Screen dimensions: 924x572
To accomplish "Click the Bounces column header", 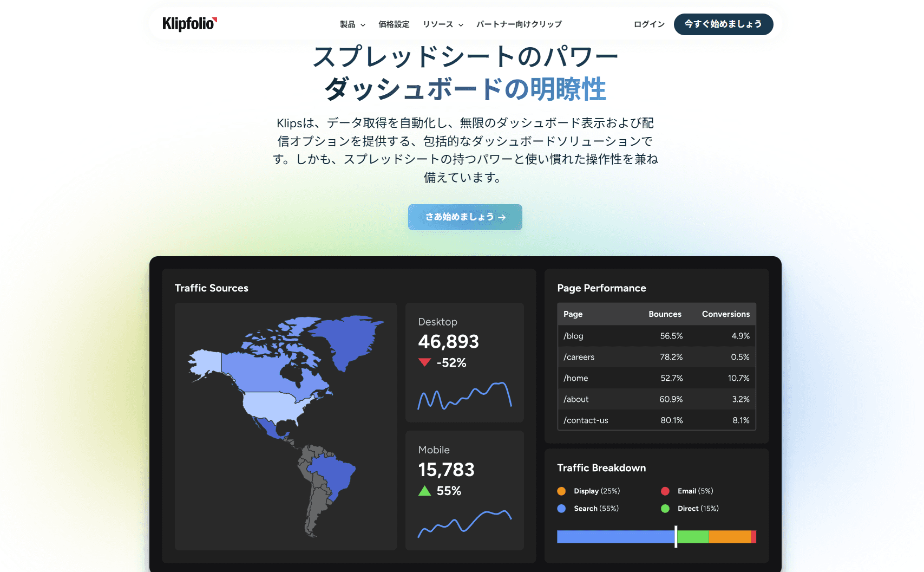I will pos(665,314).
